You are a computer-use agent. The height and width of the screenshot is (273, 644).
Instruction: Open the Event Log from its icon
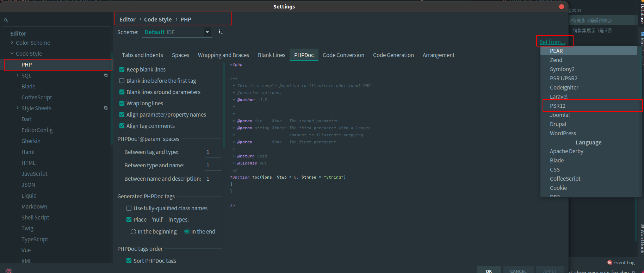609,262
